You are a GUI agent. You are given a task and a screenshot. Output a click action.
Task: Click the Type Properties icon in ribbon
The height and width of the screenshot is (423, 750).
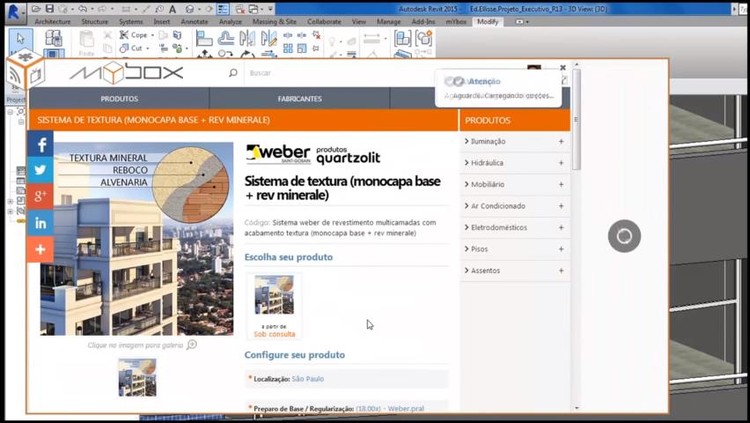coord(54,38)
